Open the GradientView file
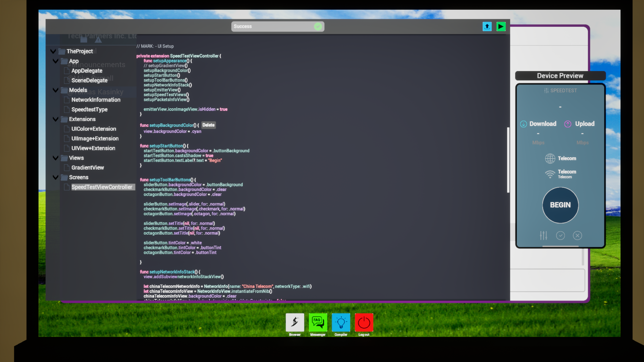Viewport: 644px width, 362px height. [88, 168]
